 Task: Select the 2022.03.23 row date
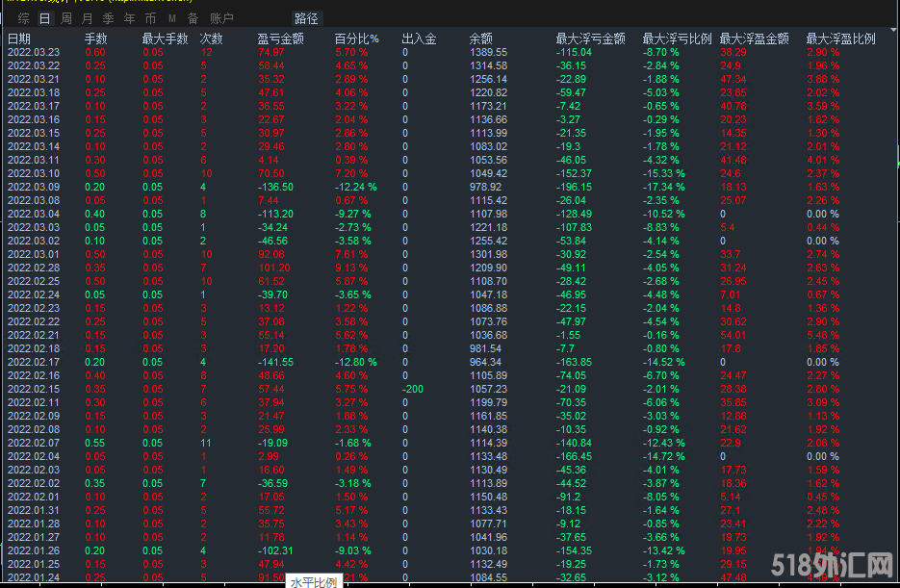click(34, 52)
